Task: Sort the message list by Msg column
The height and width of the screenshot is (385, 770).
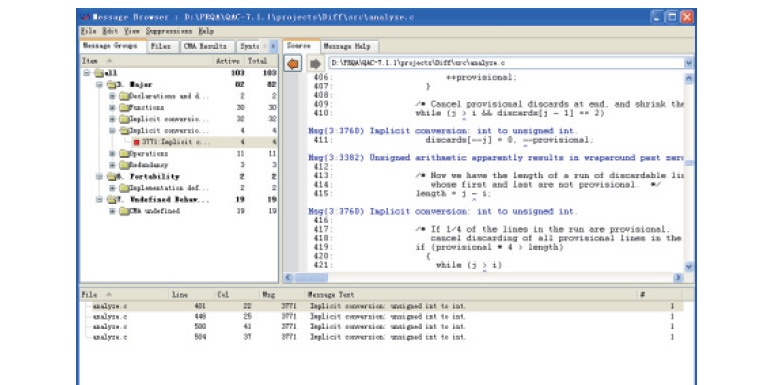Action: point(281,295)
